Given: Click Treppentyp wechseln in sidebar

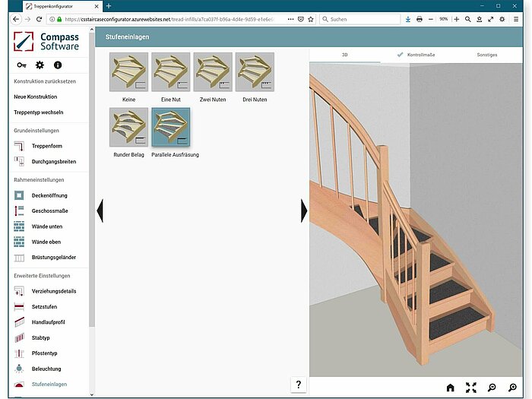Looking at the screenshot, I should coord(39,112).
